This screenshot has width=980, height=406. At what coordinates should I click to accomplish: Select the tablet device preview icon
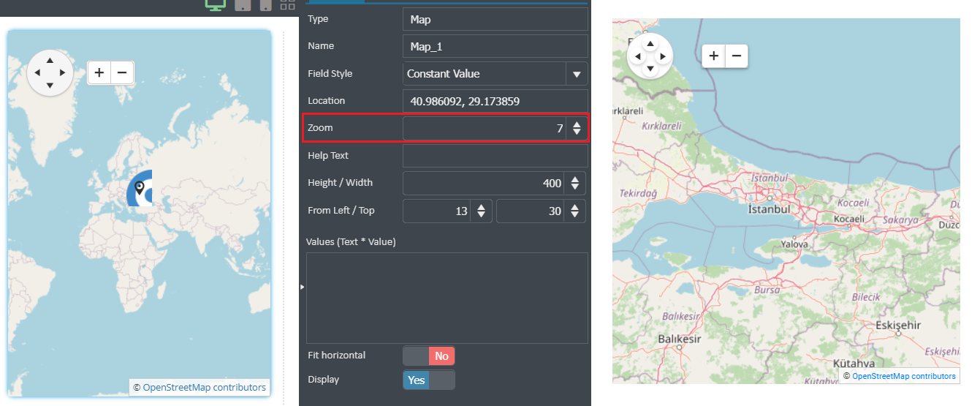tap(243, 5)
